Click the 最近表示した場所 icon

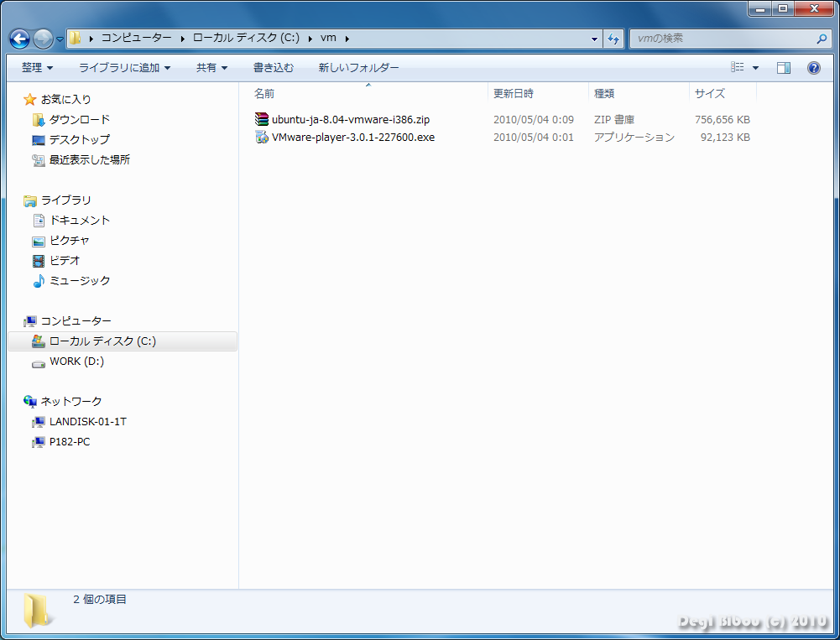click(38, 159)
